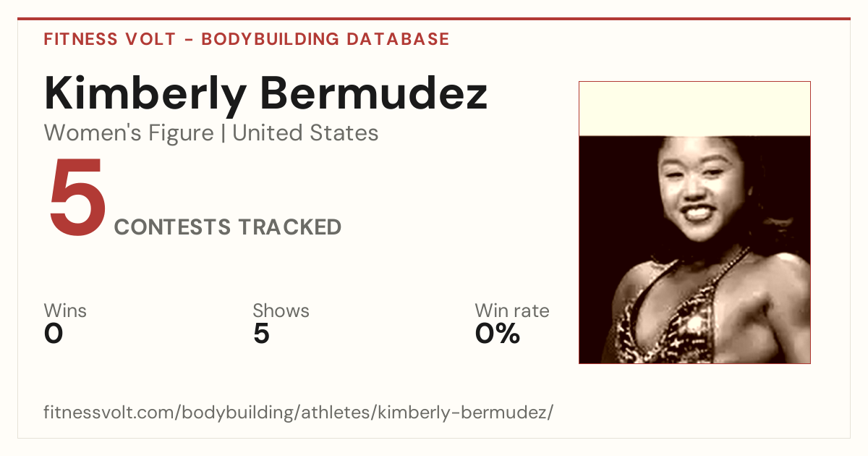The image size is (868, 456).
Task: Click the Shows label
Action: [281, 311]
